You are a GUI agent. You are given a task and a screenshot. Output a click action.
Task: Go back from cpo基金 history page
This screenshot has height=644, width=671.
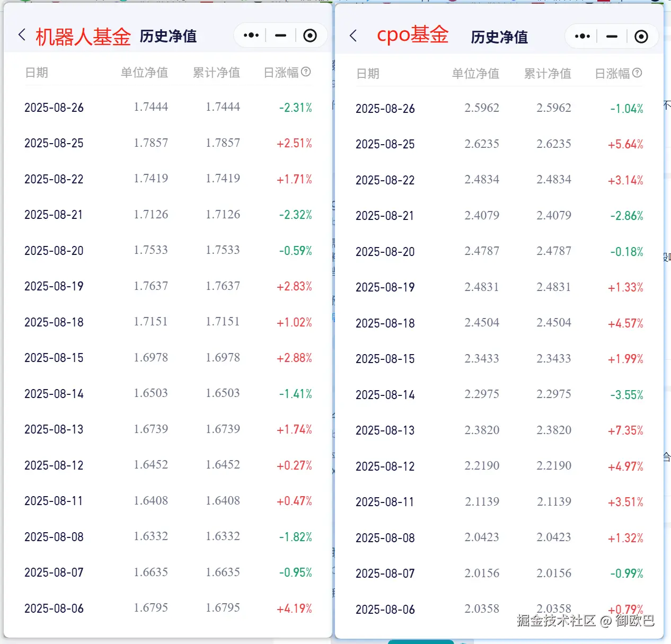[353, 36]
